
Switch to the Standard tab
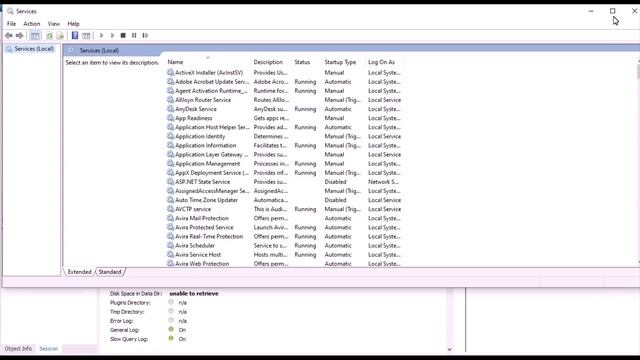[110, 272]
